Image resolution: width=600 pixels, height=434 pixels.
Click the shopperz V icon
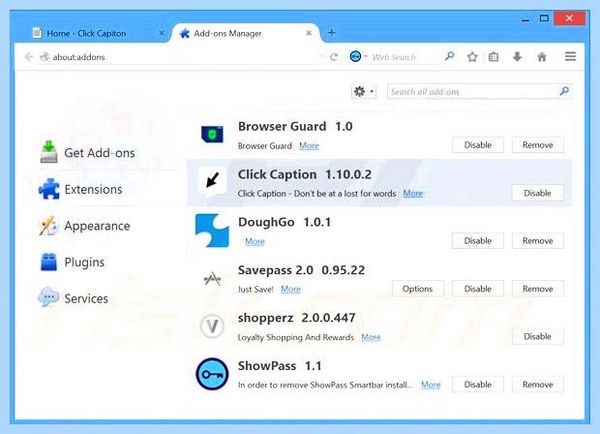(x=212, y=326)
